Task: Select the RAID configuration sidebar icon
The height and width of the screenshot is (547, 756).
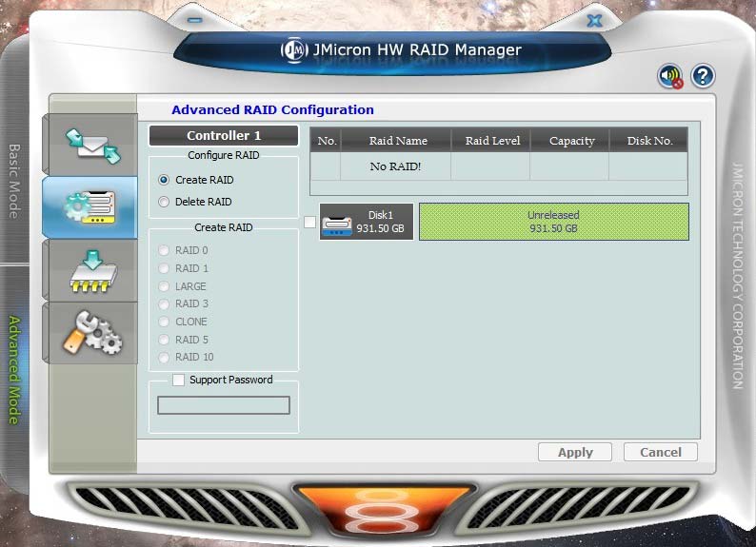Action: (x=91, y=205)
